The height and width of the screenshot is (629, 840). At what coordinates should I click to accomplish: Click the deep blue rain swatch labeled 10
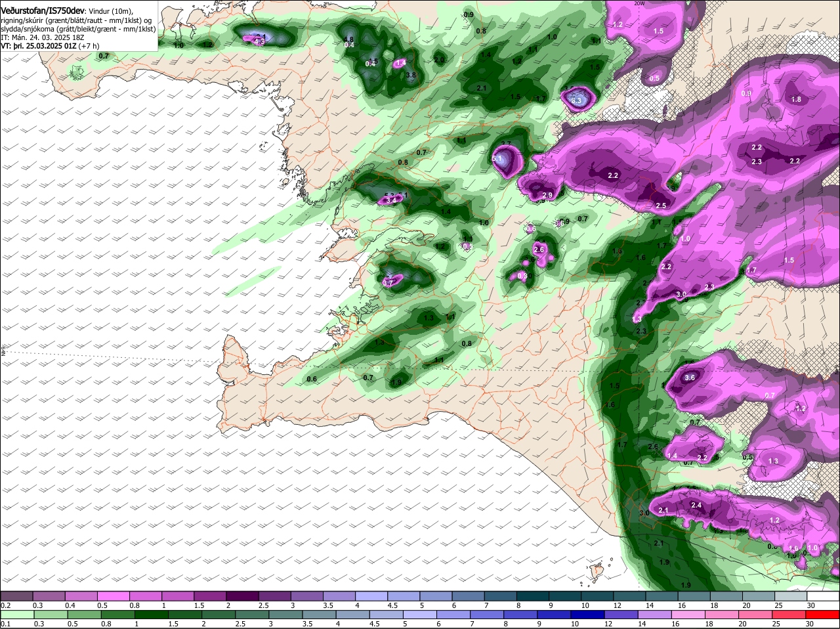586,615
